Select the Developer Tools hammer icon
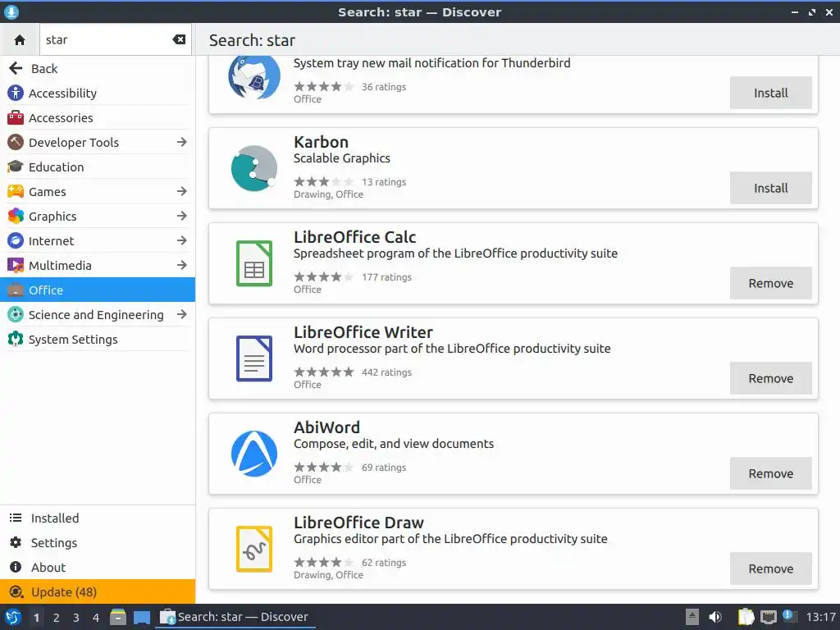The height and width of the screenshot is (630, 840). click(16, 142)
